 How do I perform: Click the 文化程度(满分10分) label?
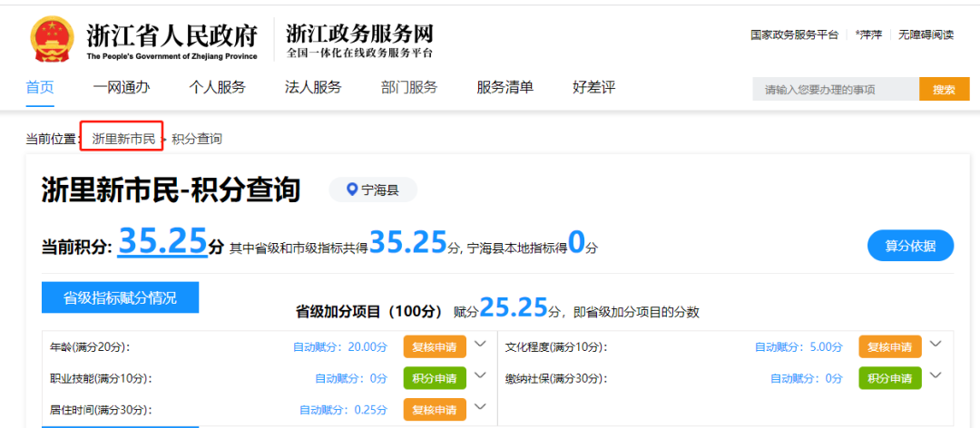[x=556, y=346]
